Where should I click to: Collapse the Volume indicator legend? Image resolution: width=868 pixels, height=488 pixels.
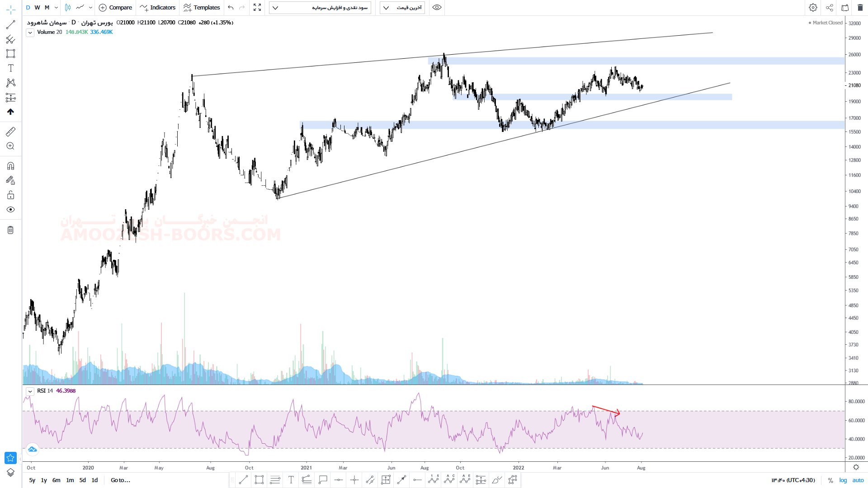(30, 33)
